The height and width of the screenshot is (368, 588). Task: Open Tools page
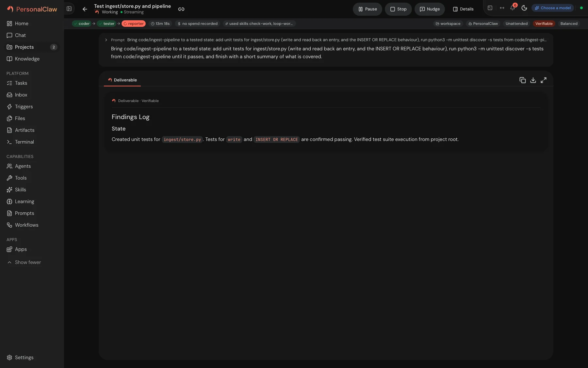pyautogui.click(x=32, y=178)
